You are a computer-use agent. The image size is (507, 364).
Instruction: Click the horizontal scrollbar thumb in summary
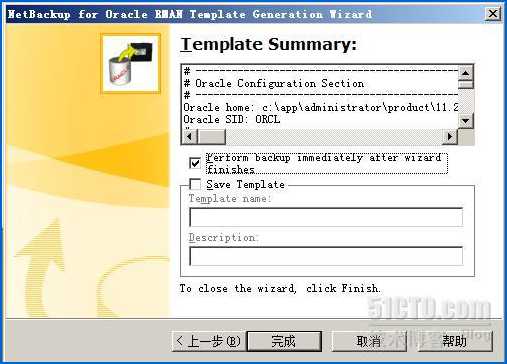pos(211,136)
